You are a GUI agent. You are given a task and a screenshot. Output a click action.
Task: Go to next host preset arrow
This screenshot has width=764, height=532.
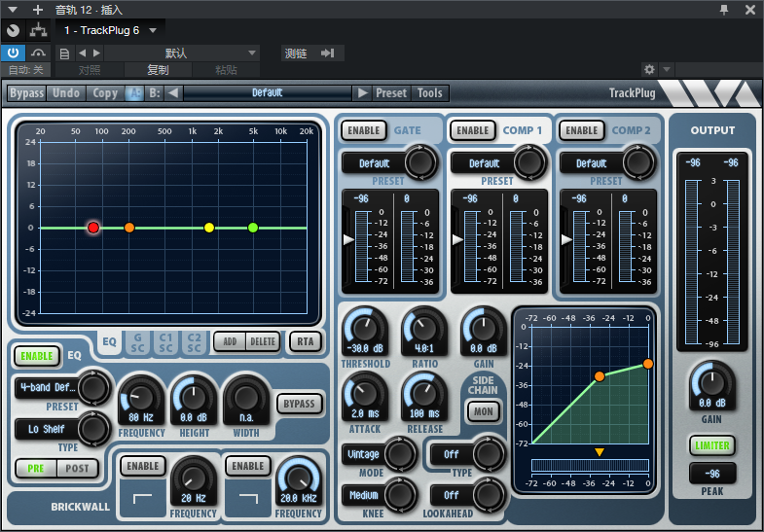coord(96,53)
